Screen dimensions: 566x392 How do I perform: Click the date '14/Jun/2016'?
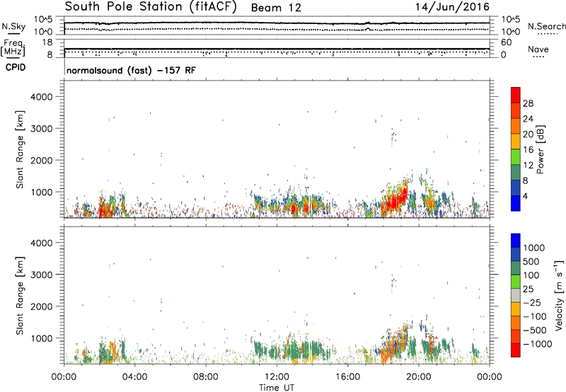point(452,7)
